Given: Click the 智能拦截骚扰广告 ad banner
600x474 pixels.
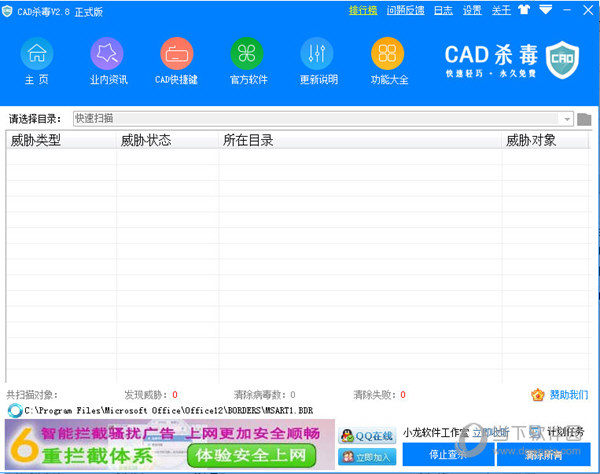Looking at the screenshot, I should 170,445.
